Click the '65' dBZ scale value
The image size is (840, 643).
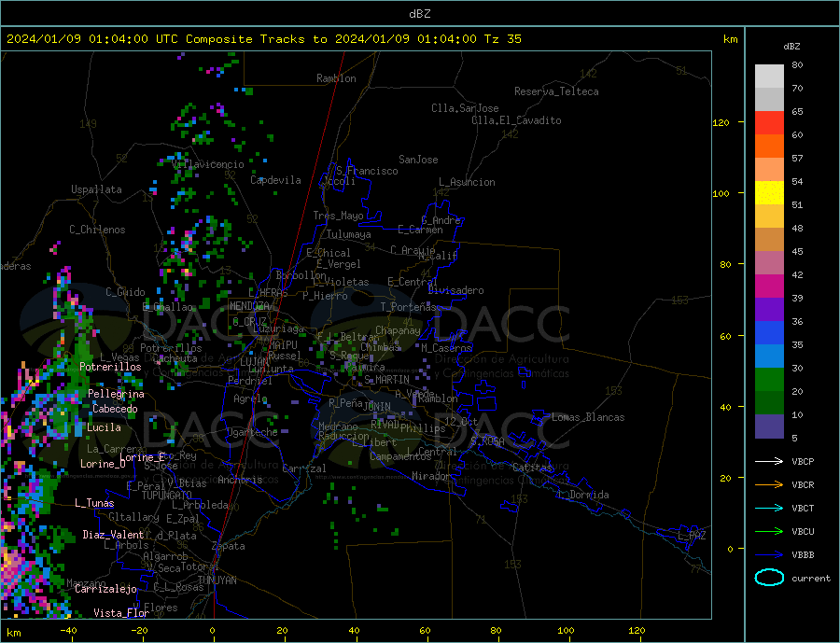coord(797,111)
